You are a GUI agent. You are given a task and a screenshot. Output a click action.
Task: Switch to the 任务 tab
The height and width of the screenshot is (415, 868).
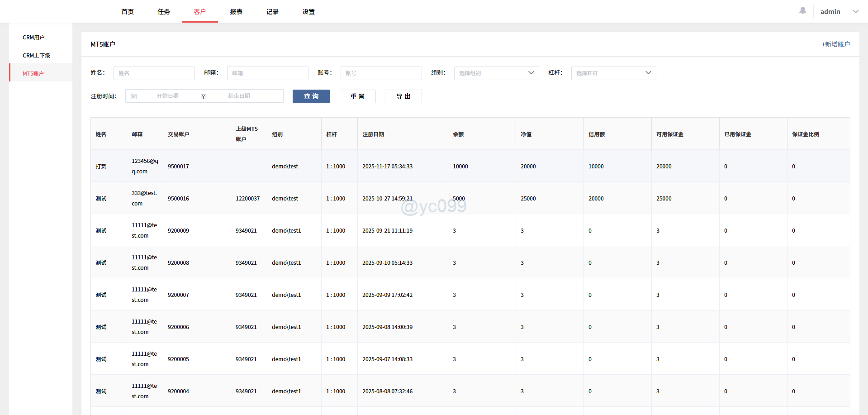(x=163, y=12)
